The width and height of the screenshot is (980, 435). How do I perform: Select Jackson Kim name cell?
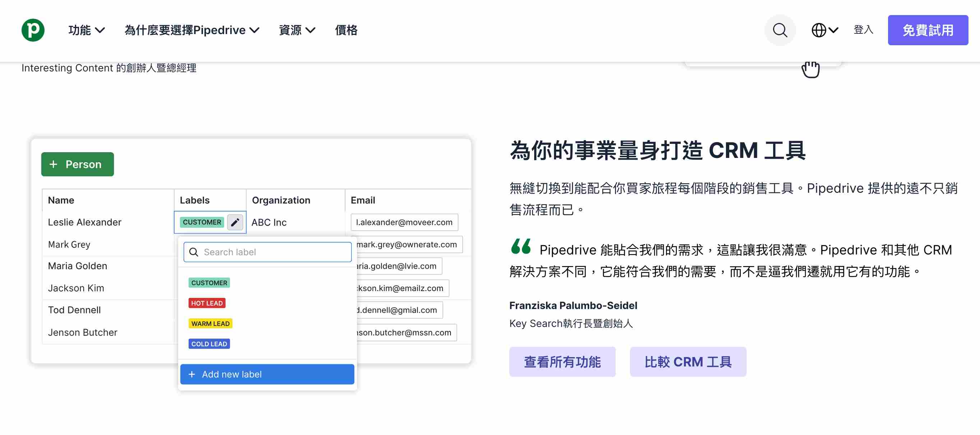(76, 288)
